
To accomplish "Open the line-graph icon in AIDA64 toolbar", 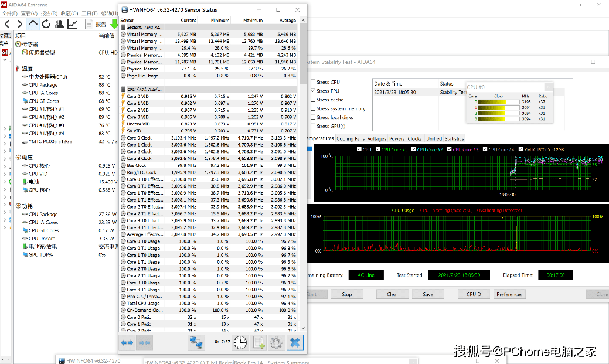I will coord(72,24).
